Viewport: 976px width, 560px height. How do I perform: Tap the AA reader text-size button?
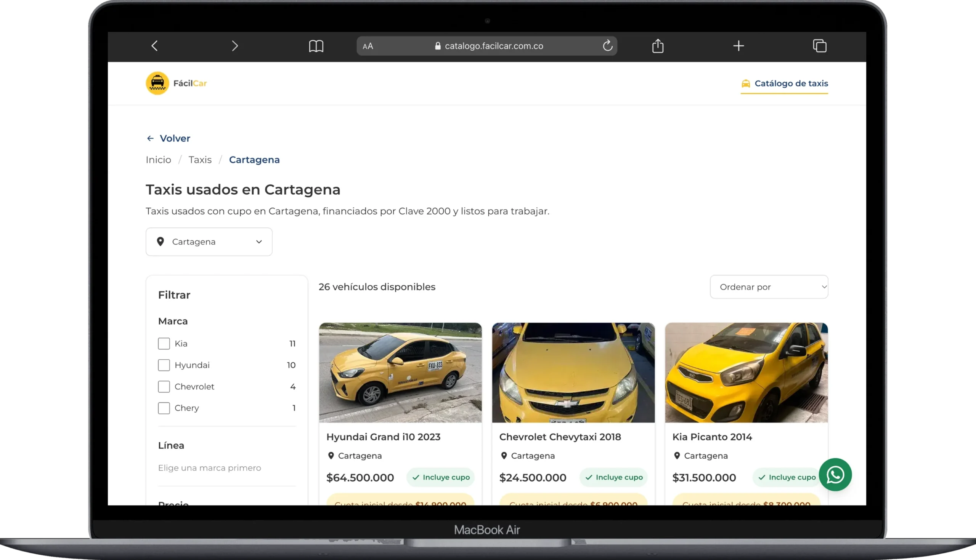(368, 46)
